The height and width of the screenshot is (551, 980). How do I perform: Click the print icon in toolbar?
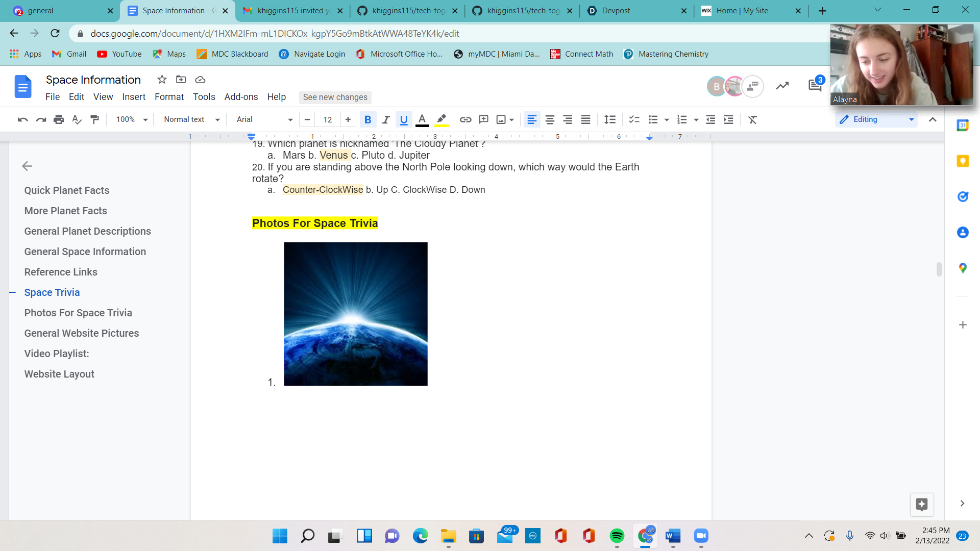click(59, 119)
